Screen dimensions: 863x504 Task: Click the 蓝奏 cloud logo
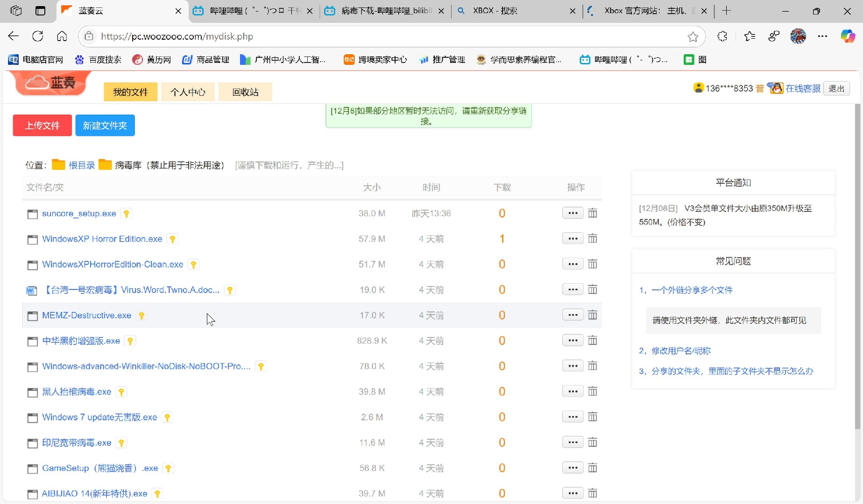click(x=50, y=83)
